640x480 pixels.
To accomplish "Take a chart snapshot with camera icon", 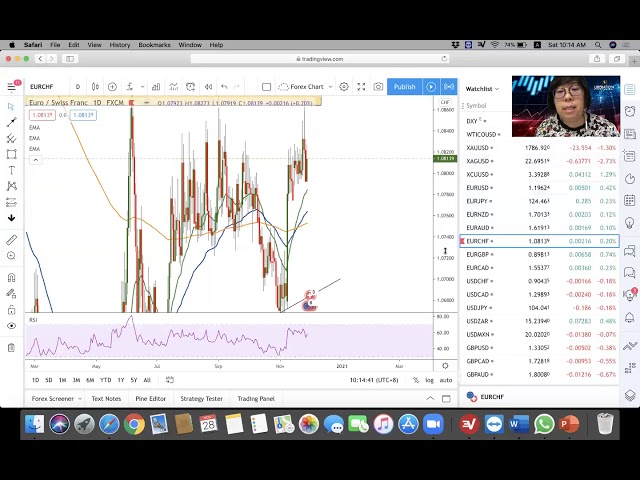I will (378, 87).
